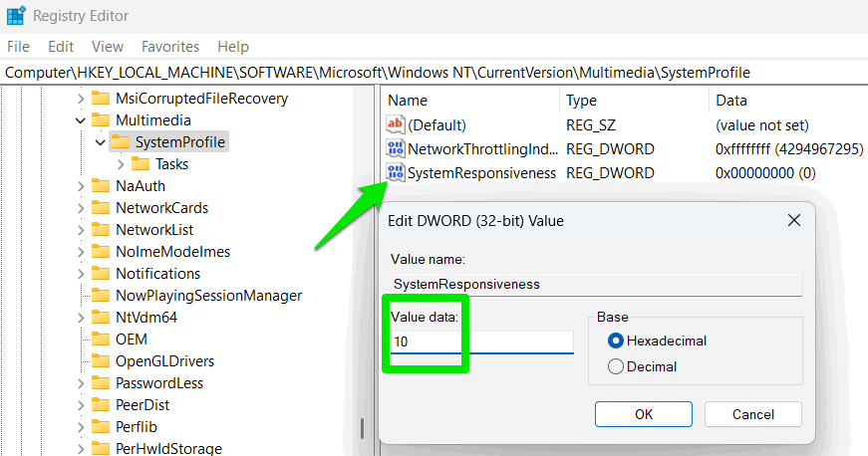
Task: Click the (Default) string value icon
Action: click(x=396, y=125)
